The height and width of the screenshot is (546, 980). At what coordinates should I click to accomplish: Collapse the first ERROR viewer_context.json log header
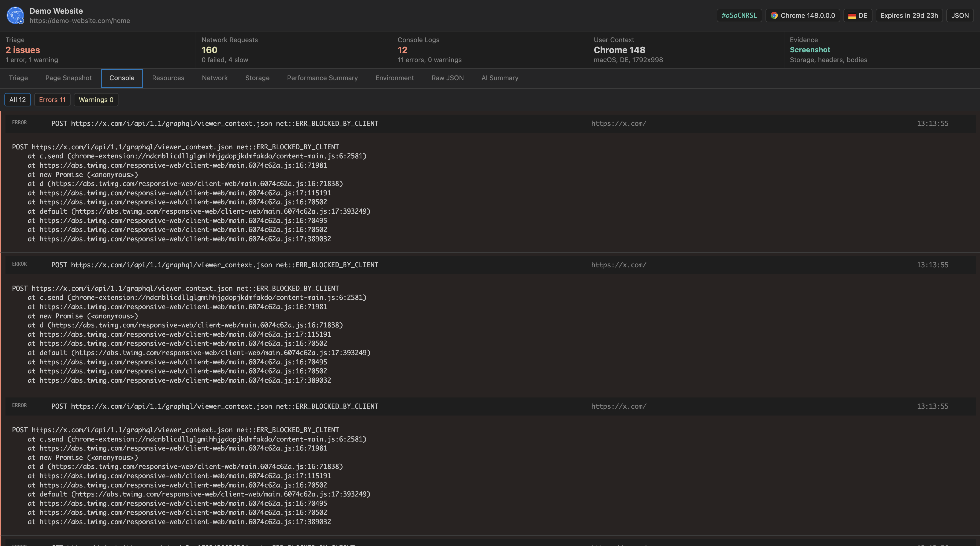click(491, 124)
